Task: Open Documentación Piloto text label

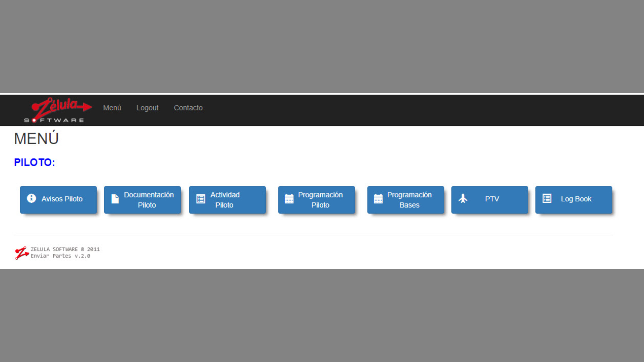Action: [x=149, y=200]
